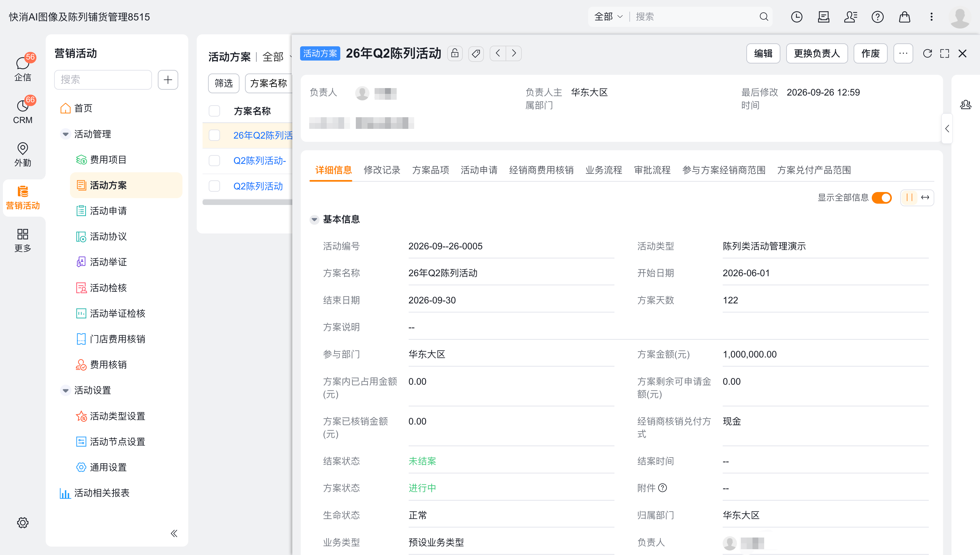
Task: Open the 全部 search scope dropdown
Action: [608, 17]
